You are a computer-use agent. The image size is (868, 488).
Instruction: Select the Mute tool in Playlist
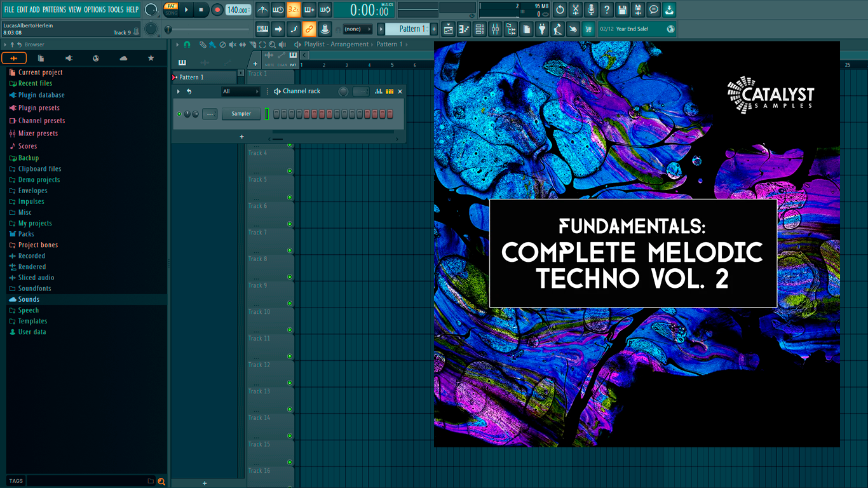(x=233, y=44)
